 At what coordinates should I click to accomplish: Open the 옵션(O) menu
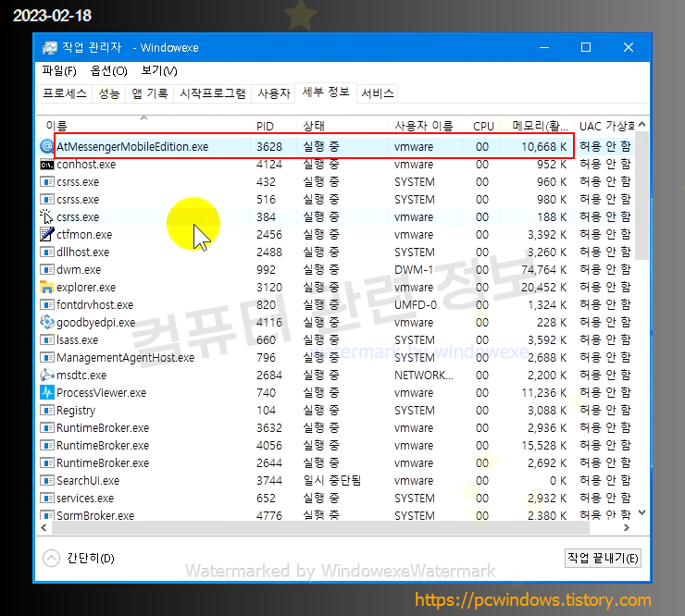click(x=108, y=70)
